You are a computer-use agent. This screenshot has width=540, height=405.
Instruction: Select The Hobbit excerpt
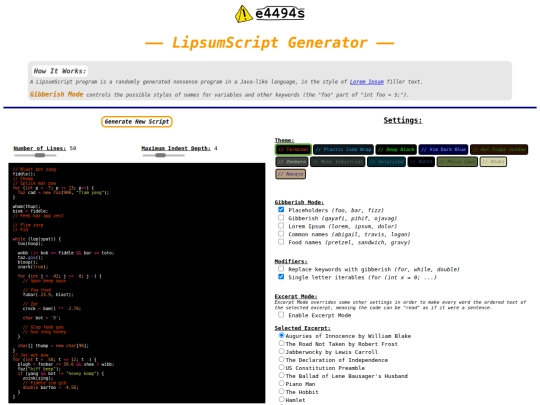pos(281,392)
